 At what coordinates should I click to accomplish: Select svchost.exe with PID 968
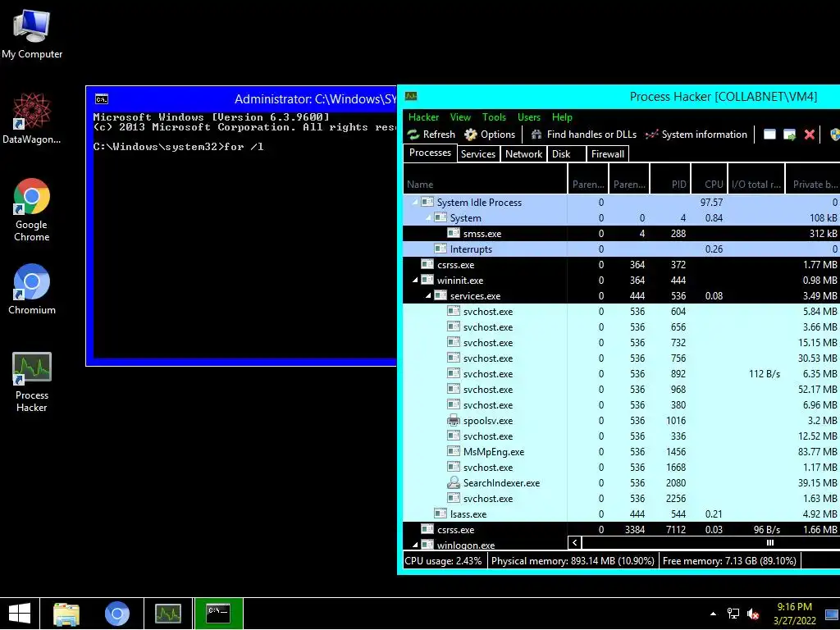pyautogui.click(x=622, y=390)
